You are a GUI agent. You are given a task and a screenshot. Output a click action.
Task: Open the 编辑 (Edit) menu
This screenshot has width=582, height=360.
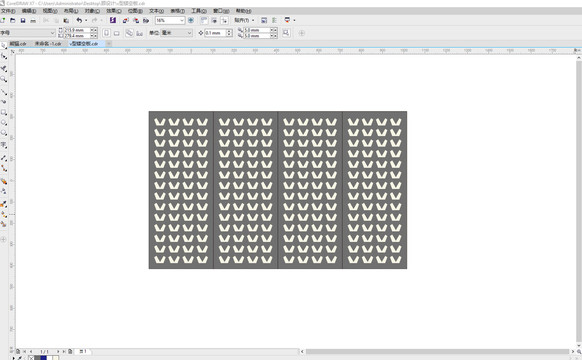pos(29,11)
